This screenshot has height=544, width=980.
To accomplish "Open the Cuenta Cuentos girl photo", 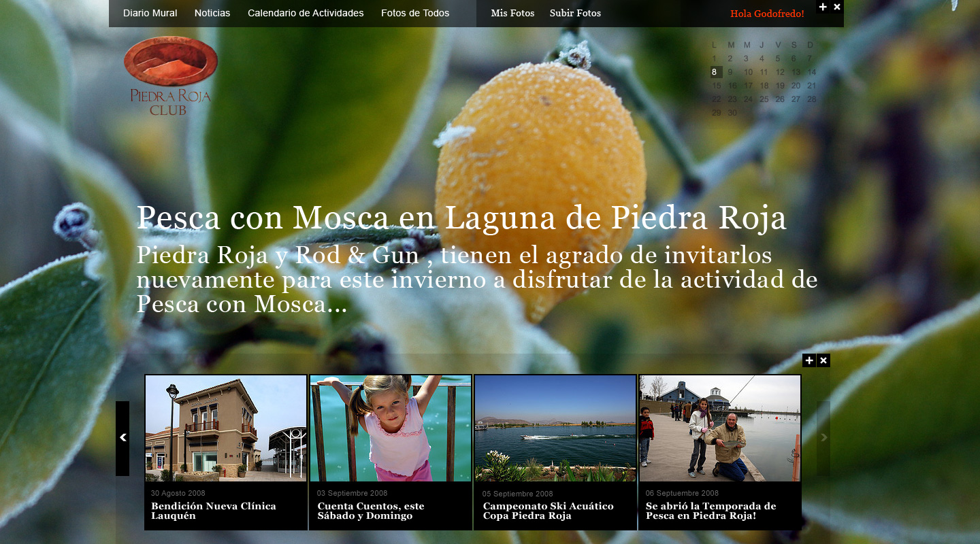I will [391, 428].
